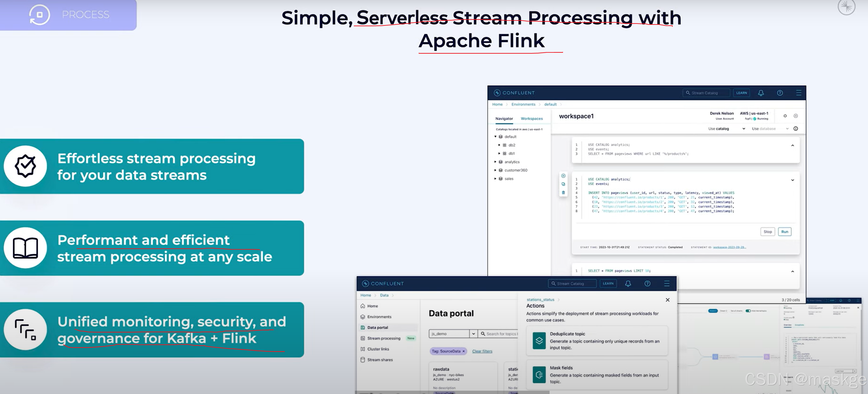Click the open book icon on the slide

click(25, 248)
